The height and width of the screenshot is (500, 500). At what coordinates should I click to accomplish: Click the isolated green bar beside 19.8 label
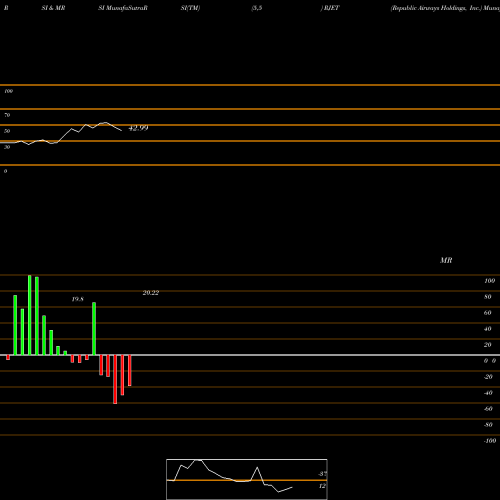94,329
